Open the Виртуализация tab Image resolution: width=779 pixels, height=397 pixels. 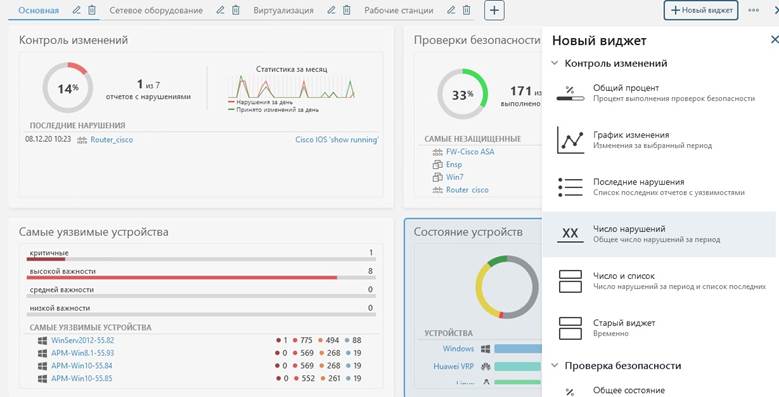[x=283, y=10]
